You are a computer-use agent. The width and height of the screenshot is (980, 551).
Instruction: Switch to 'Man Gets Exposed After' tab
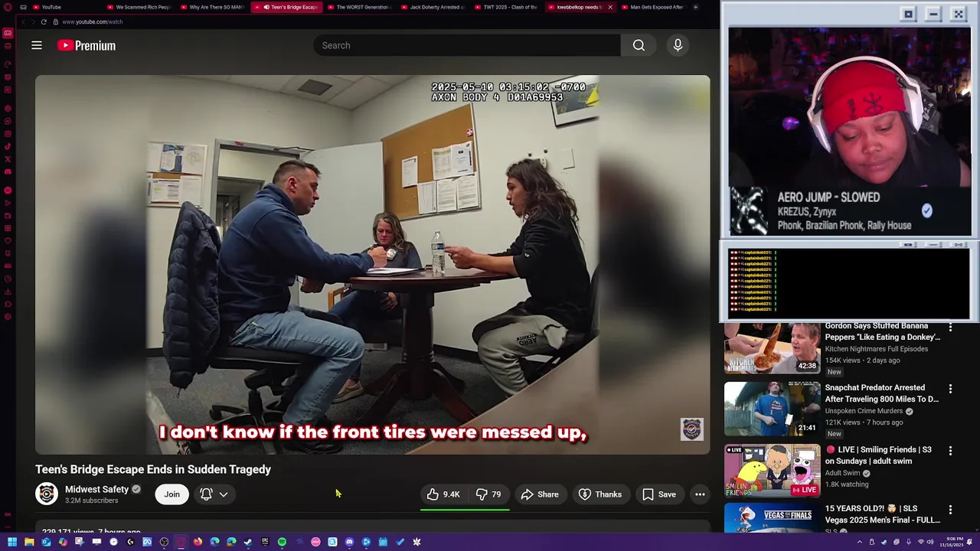click(x=652, y=7)
